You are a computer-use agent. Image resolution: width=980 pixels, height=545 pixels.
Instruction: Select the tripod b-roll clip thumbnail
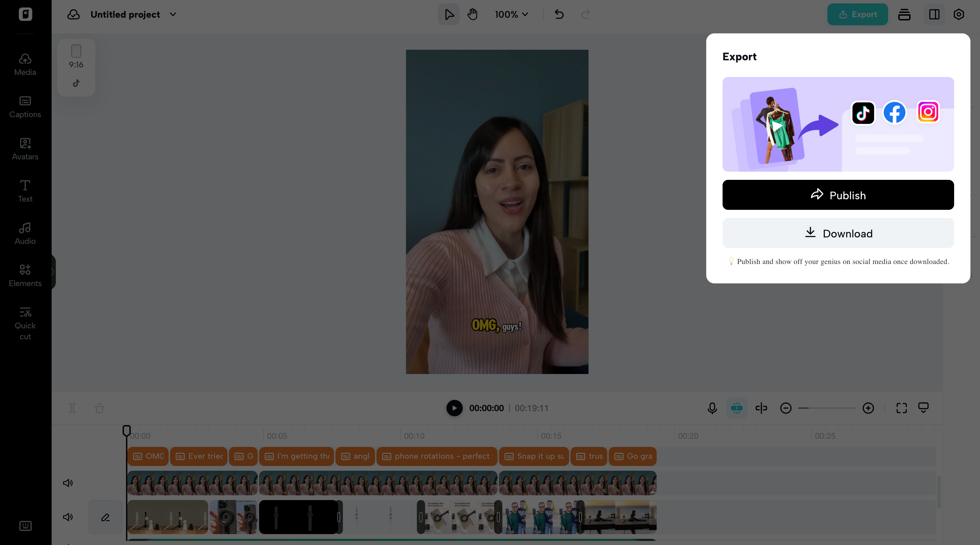pos(168,517)
